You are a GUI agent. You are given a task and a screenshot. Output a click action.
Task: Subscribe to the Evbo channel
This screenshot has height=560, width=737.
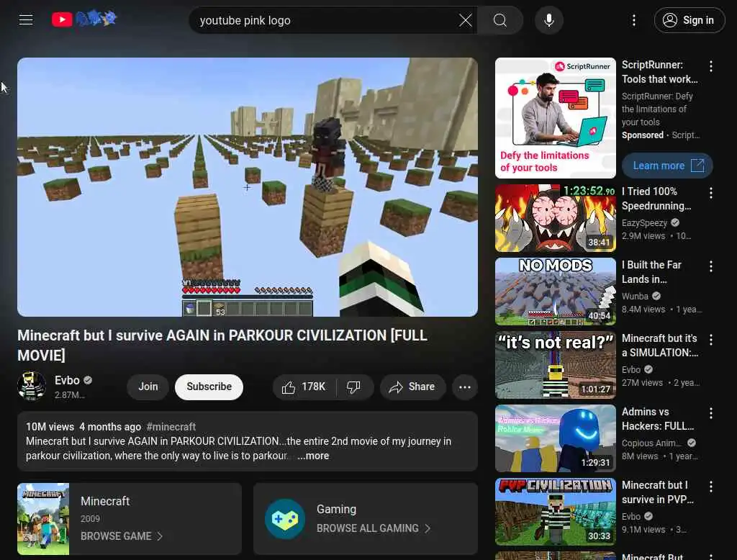click(209, 387)
